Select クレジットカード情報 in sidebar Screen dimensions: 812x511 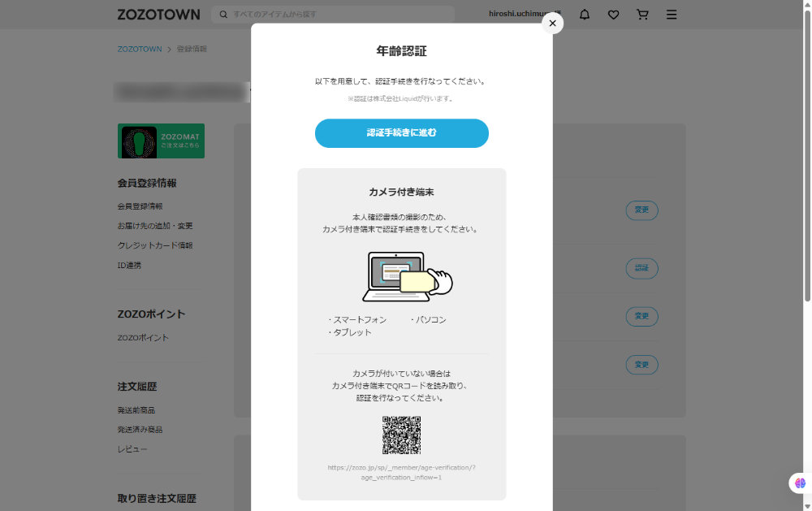pos(155,245)
